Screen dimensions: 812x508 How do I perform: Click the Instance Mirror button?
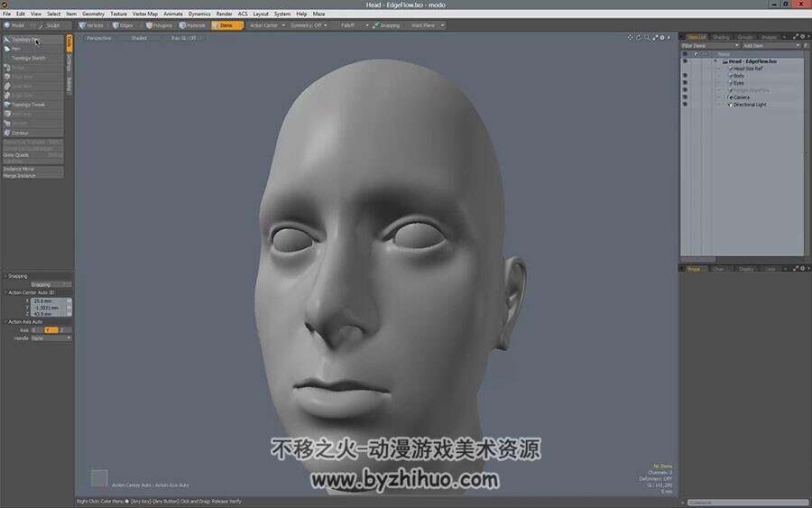tap(33, 169)
